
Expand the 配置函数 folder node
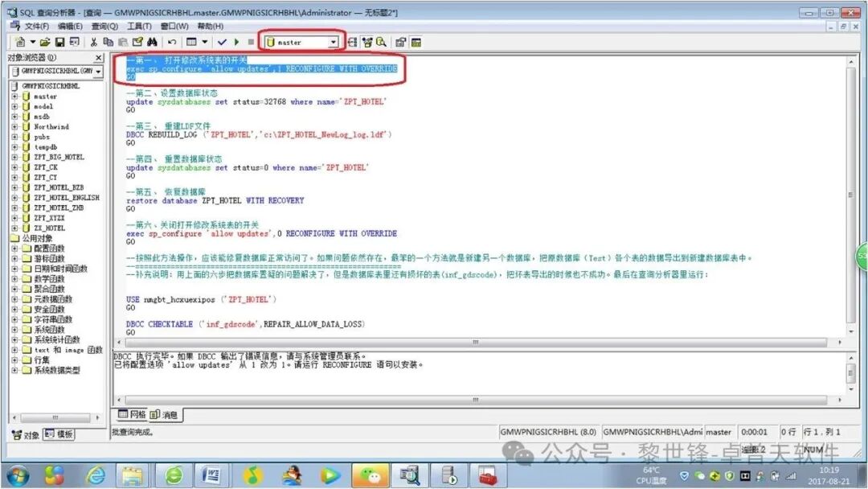click(x=14, y=249)
